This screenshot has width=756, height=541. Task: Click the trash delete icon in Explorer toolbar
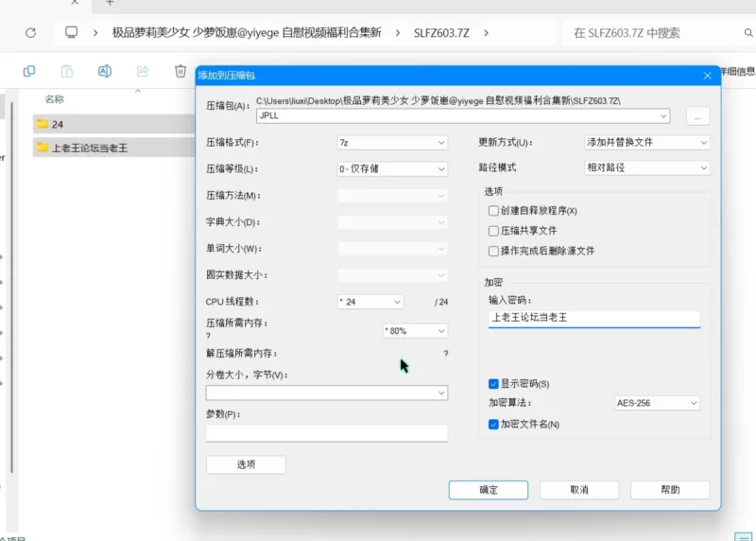(180, 72)
